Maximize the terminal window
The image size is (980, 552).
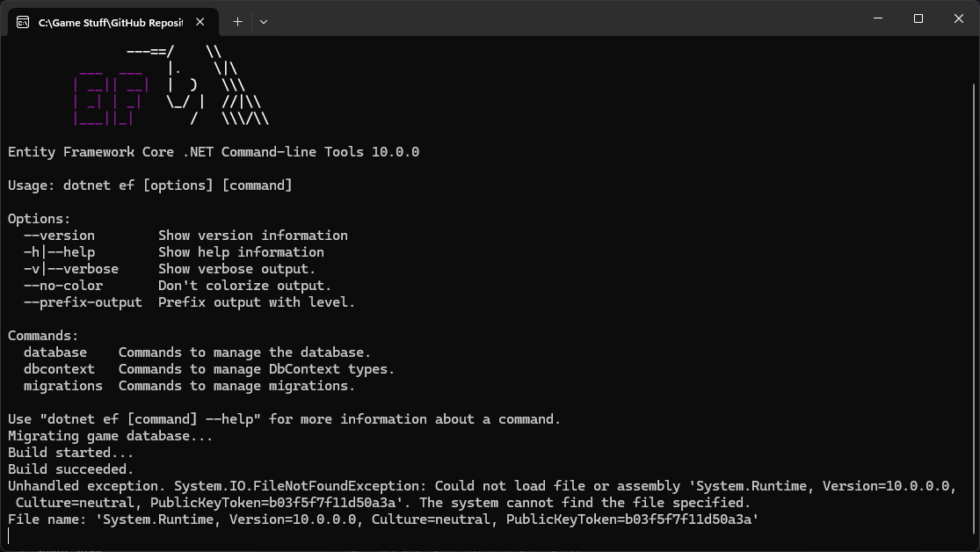(918, 18)
